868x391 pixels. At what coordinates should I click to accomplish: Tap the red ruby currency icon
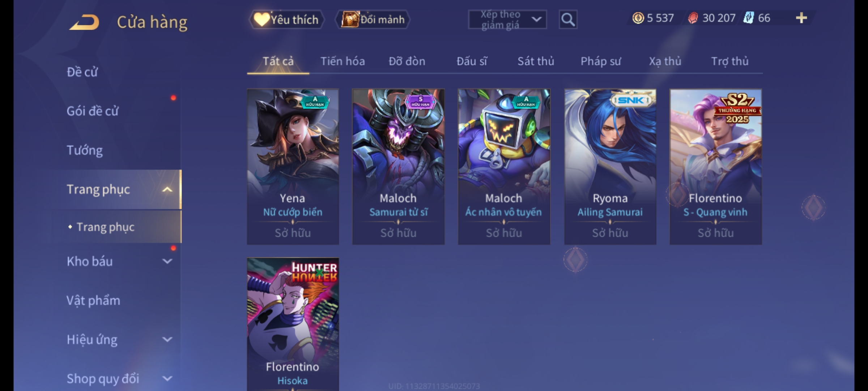click(x=693, y=18)
